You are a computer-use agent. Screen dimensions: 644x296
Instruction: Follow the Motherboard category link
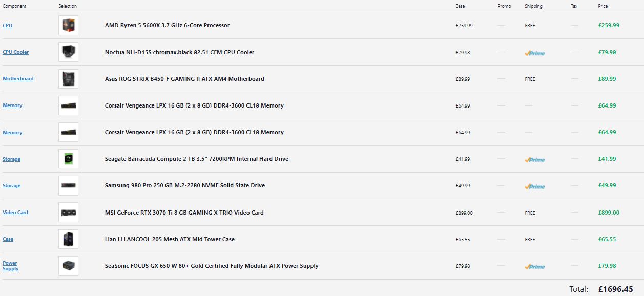tap(18, 79)
